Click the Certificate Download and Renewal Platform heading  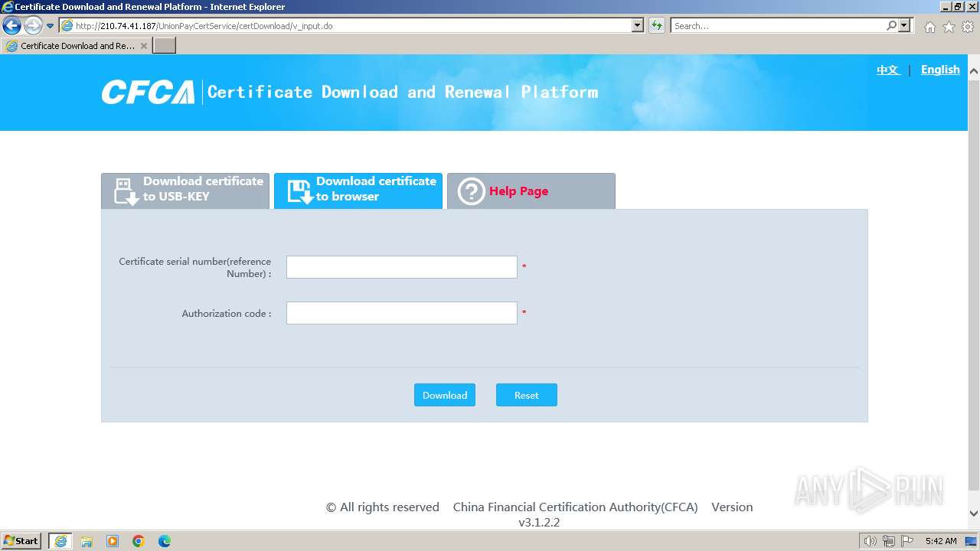403,93
